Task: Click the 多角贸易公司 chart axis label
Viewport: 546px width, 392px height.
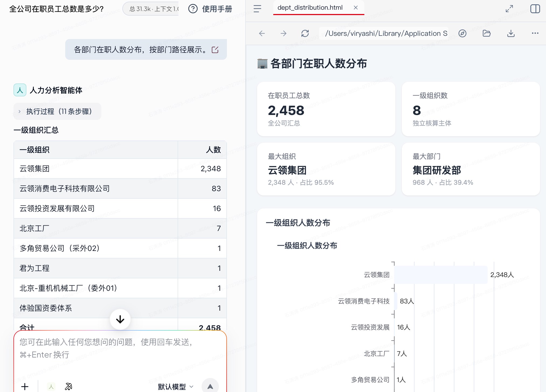Action: [370, 380]
